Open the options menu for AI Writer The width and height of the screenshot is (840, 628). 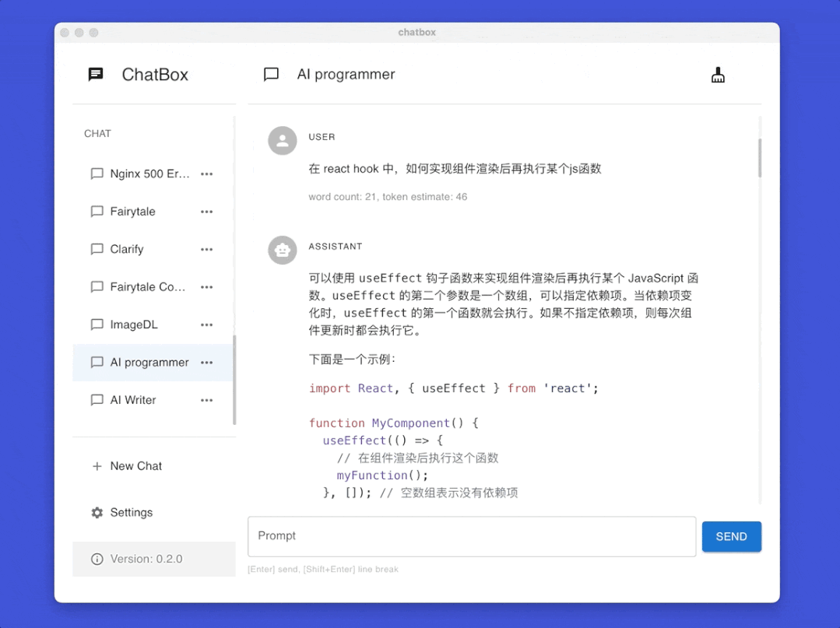[206, 400]
